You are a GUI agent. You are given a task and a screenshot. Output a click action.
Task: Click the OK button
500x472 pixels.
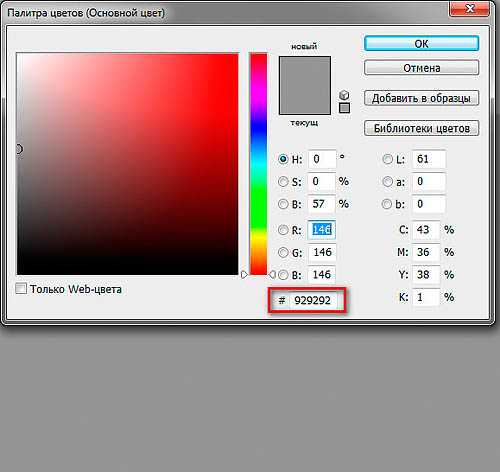pyautogui.click(x=422, y=44)
